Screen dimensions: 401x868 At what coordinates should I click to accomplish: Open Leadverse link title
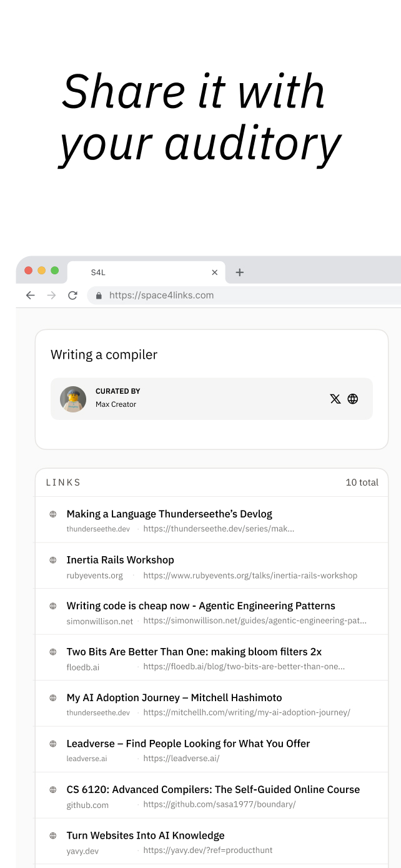pyautogui.click(x=188, y=744)
